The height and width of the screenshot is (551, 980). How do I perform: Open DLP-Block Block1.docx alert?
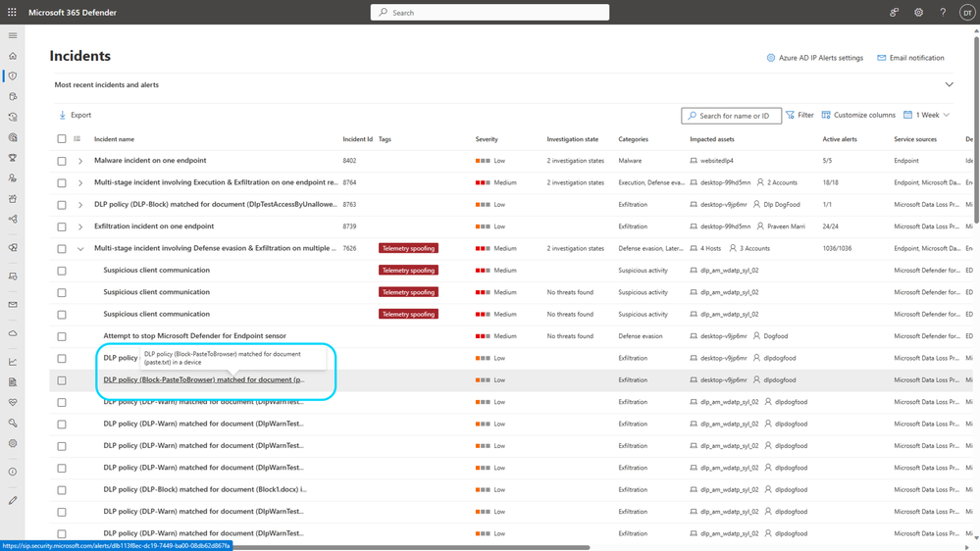[205, 489]
